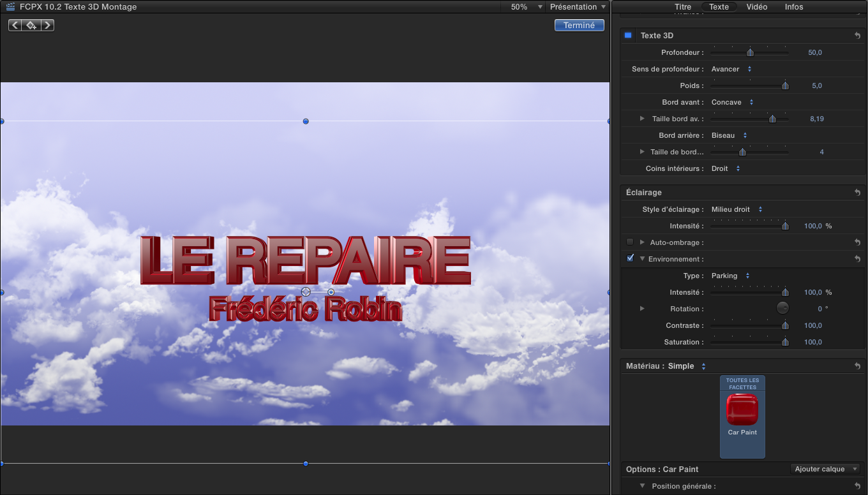Go to the next text layer arrow
Screen dimensions: 868x495
coord(48,26)
